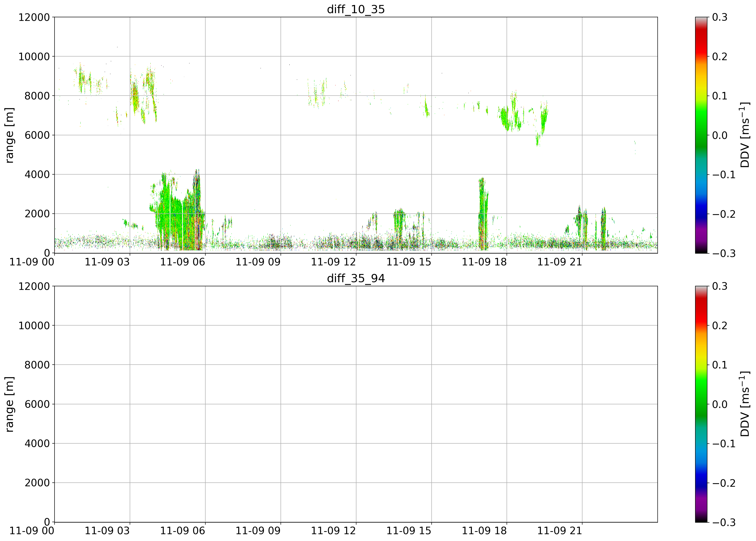Screen dimensions: 756x541
Task: Click the 0.2 tick on diff_35_94 colorbar
Action: (720, 326)
